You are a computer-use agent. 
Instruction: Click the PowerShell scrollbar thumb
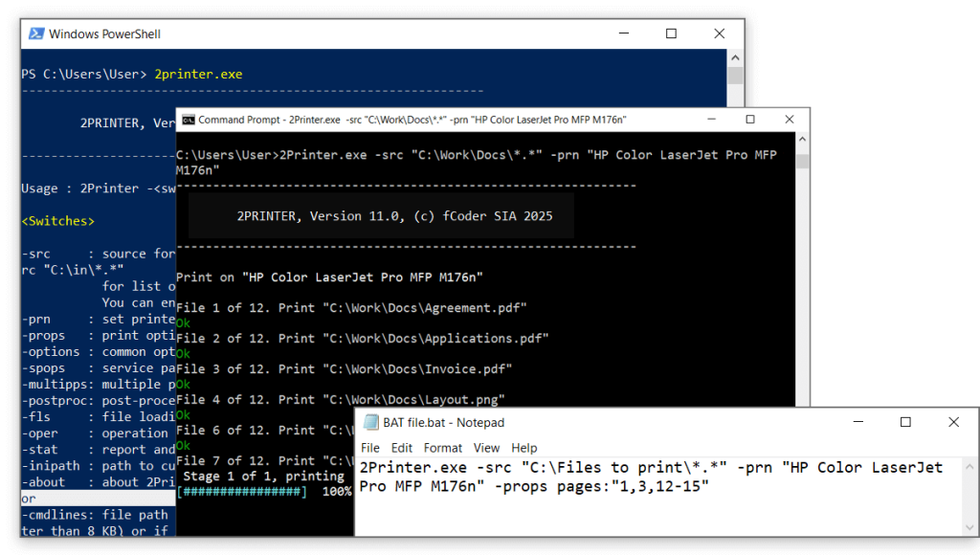point(734,77)
